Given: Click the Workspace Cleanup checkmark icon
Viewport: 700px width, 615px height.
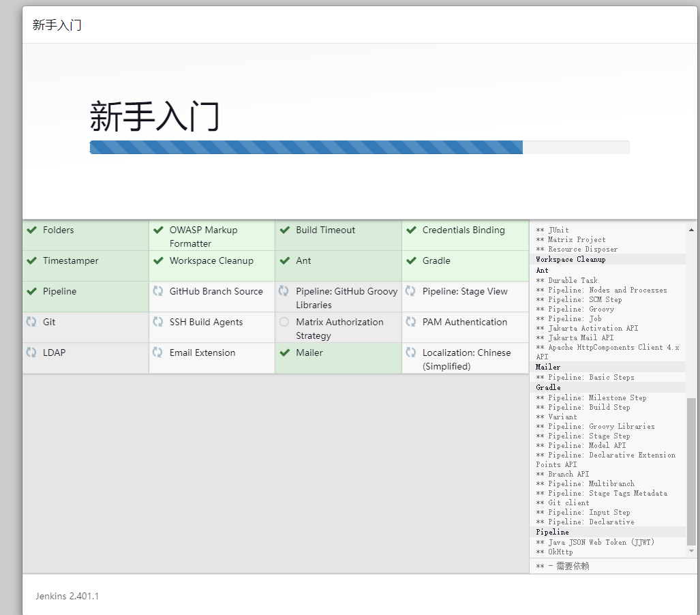Looking at the screenshot, I should (x=159, y=261).
